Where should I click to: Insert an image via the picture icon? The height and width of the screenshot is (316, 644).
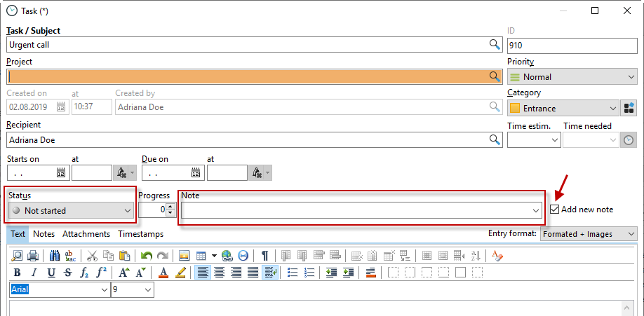click(x=185, y=256)
